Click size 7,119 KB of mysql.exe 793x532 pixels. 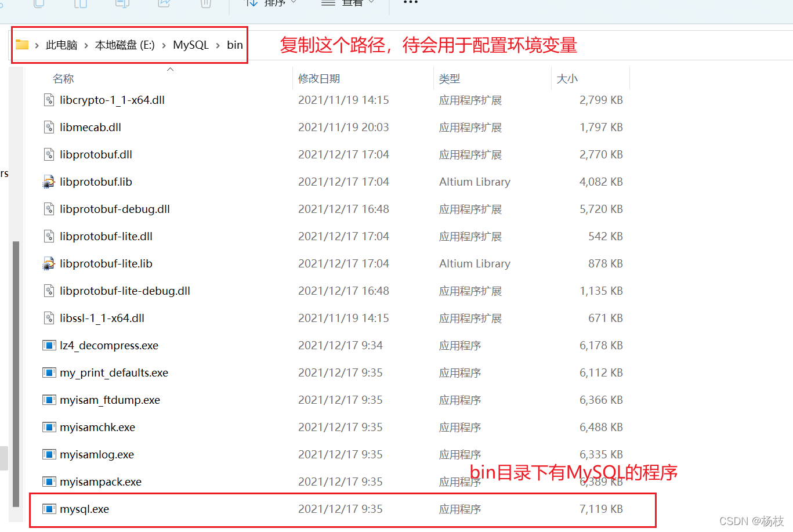click(601, 509)
